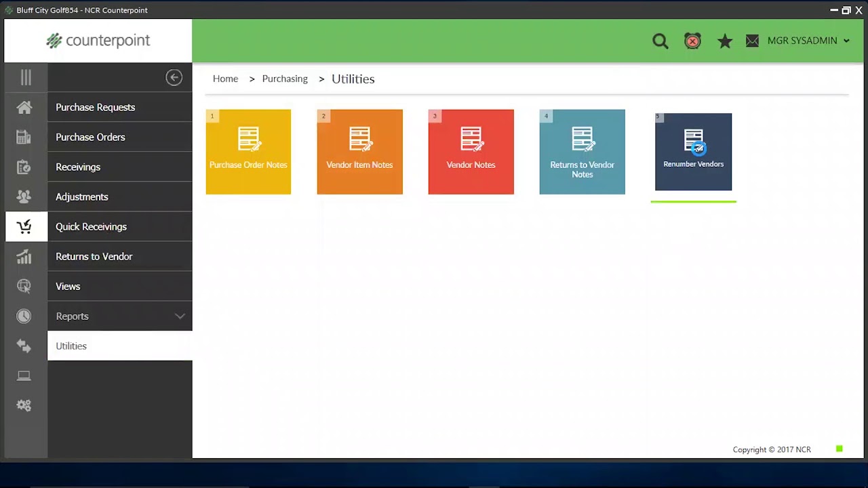Image resolution: width=868 pixels, height=488 pixels.
Task: Open Purchase Requests menu item
Action: pos(120,107)
